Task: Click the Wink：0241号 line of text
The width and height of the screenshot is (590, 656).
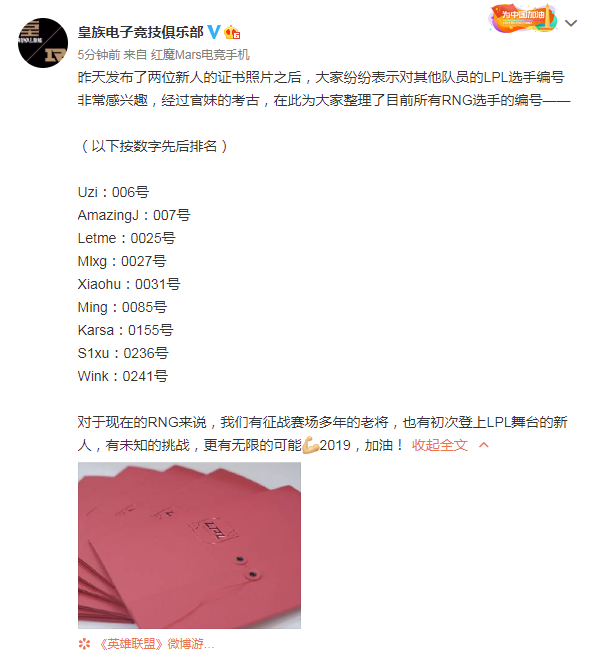Action: [123, 376]
